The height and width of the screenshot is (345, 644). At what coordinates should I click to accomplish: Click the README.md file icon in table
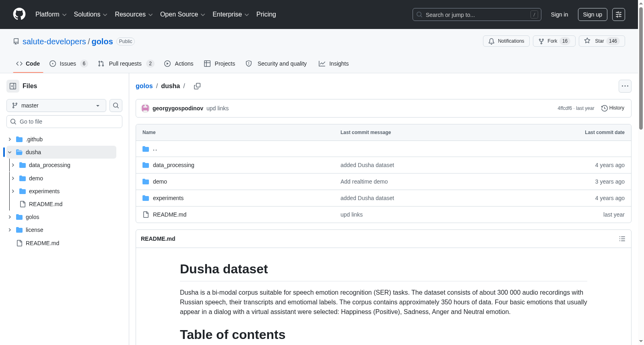point(146,215)
